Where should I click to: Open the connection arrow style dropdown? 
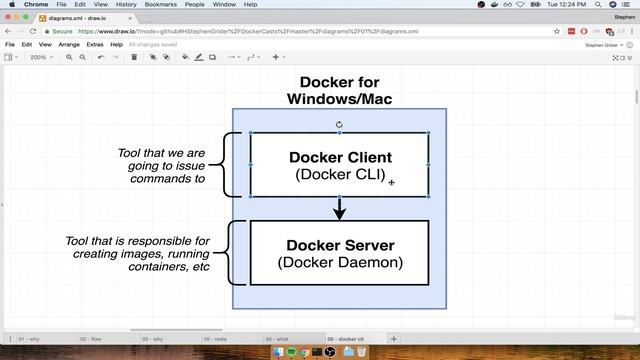pos(234,57)
